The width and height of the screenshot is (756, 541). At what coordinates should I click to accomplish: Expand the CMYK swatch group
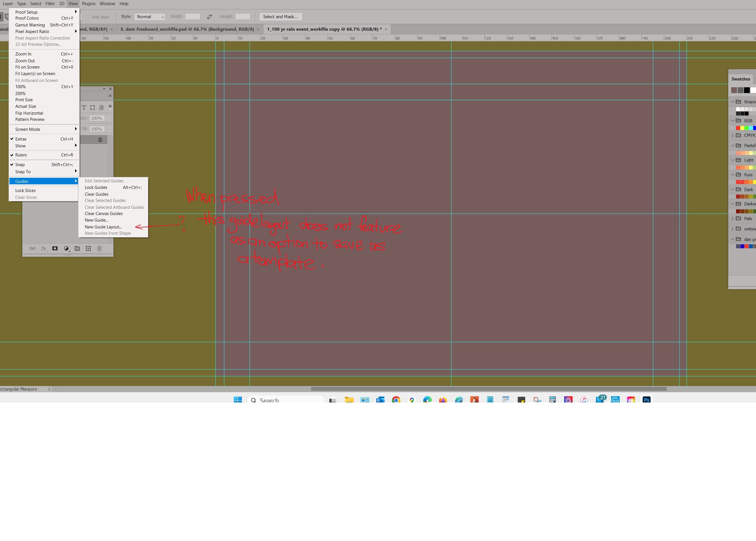click(x=733, y=135)
